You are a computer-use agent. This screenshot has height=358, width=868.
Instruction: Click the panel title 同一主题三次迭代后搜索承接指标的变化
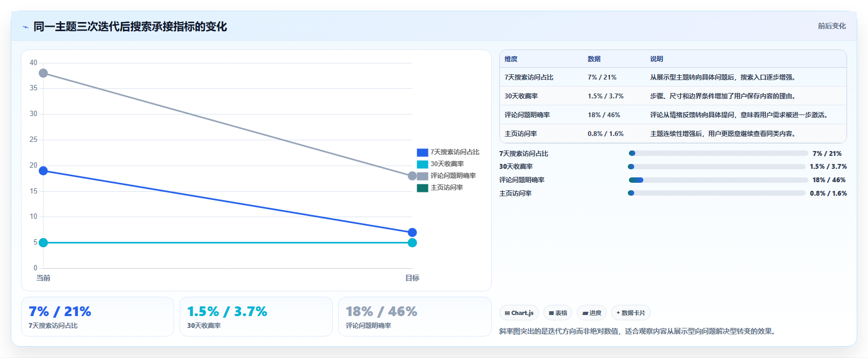[130, 26]
